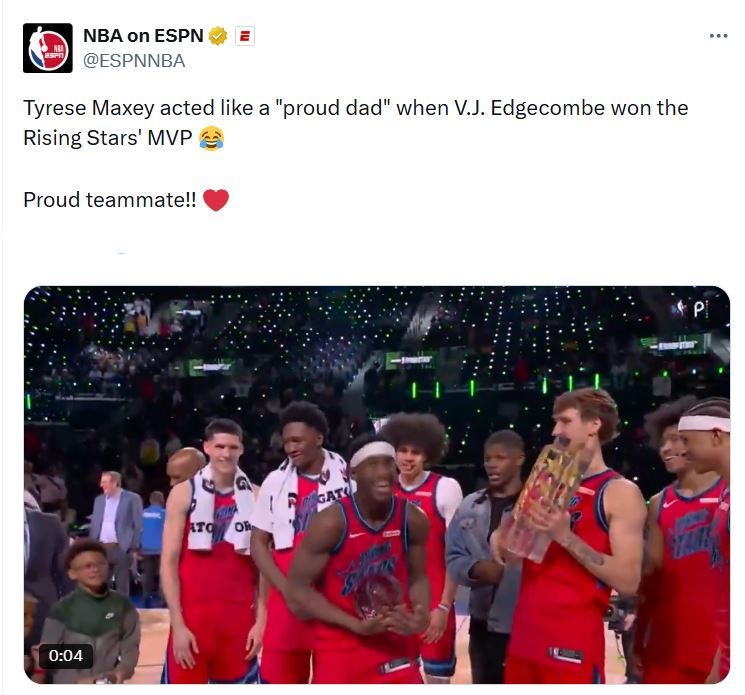This screenshot has height=695, width=745.
Task: Open the three-dot more options menu
Action: 718,36
